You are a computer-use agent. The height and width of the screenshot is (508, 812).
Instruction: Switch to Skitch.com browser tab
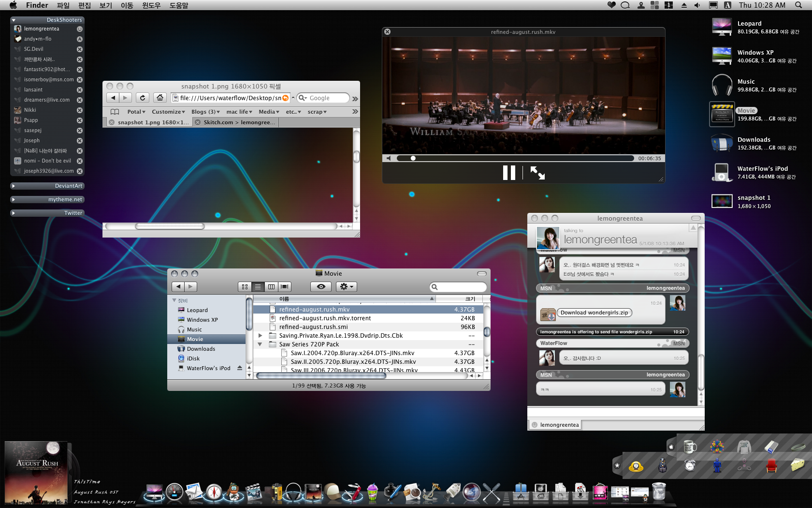(236, 122)
